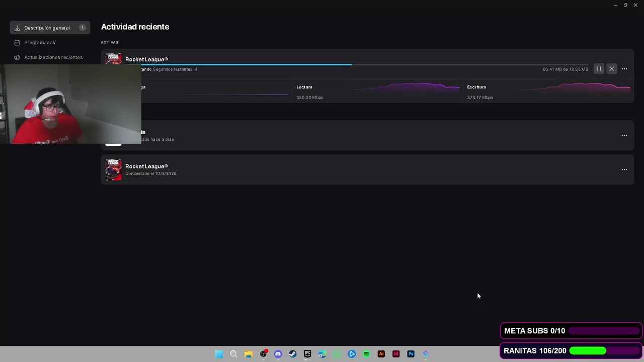Screen dimensions: 644x362
Task: Open more options for the Rocket League completed 10/3/2026
Action: (624, 169)
